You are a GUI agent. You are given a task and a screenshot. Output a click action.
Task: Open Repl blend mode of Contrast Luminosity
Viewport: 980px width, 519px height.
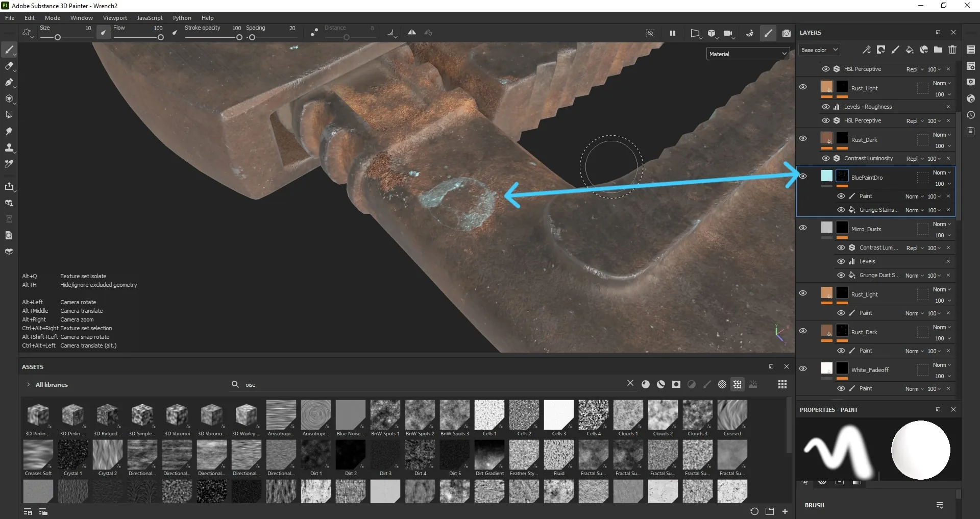pos(915,159)
